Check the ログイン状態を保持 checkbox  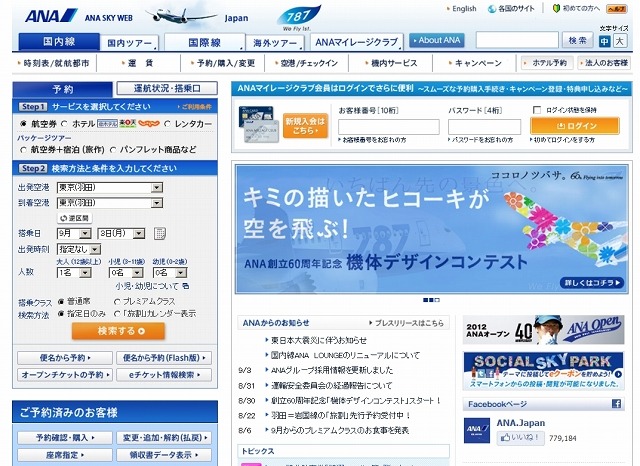pyautogui.click(x=537, y=110)
